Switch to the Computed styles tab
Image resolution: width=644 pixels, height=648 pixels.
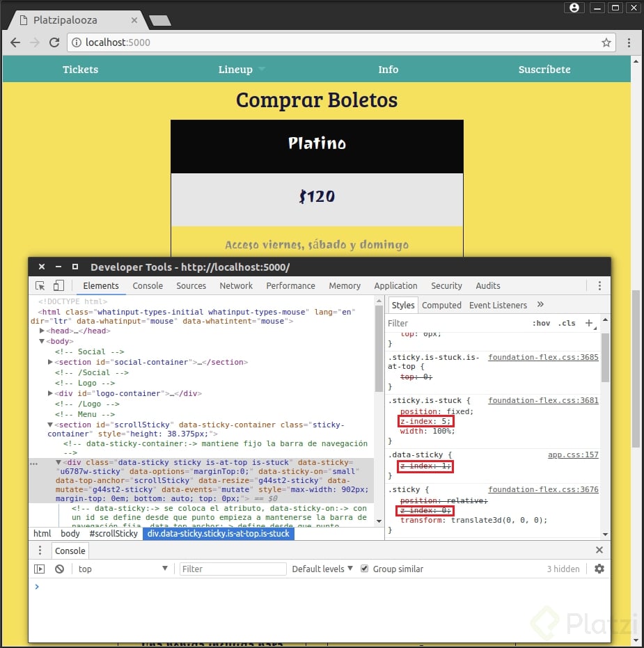pos(441,306)
